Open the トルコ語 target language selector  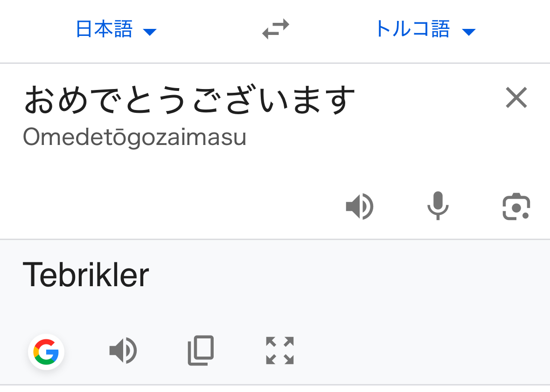point(412,30)
